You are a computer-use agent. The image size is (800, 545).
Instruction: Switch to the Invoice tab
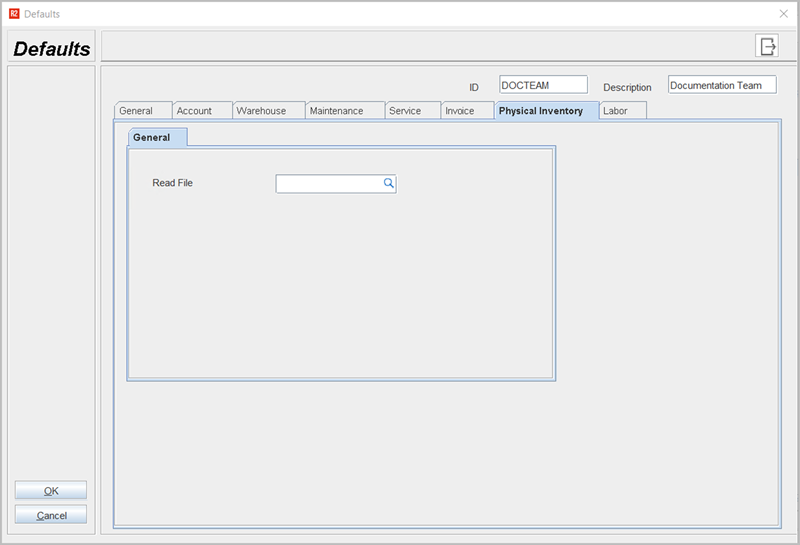(467, 111)
